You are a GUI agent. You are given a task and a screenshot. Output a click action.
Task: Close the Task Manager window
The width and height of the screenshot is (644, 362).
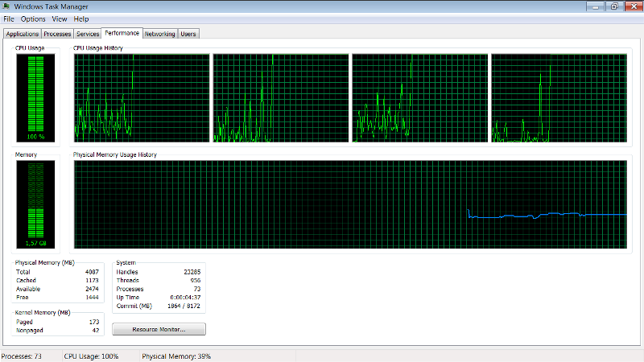pos(634,6)
